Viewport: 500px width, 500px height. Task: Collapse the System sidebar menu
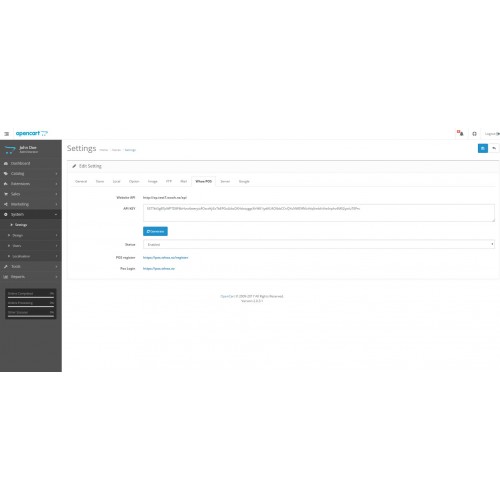(x=31, y=214)
